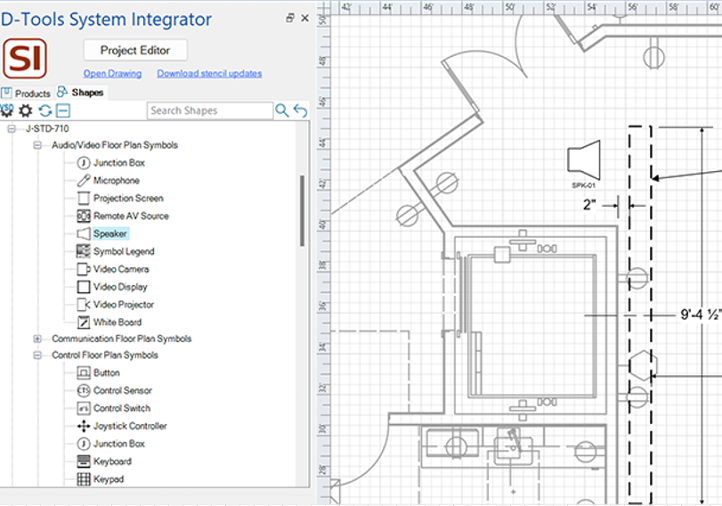Viewport: 722px width, 506px height.
Task: Collapse the J-STD-710 tree node
Action: (x=12, y=128)
